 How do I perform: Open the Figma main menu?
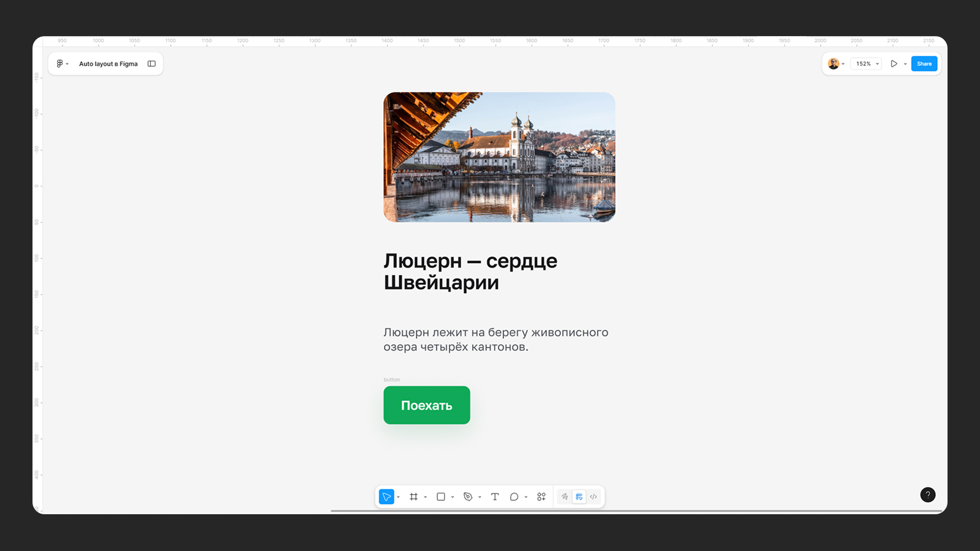[x=59, y=63]
